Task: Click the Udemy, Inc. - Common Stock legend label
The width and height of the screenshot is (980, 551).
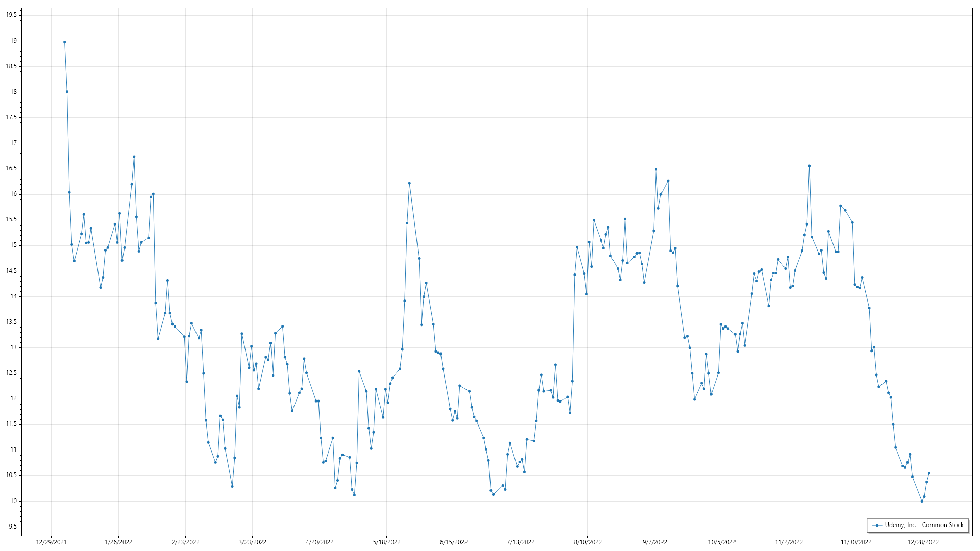Action: [924, 525]
